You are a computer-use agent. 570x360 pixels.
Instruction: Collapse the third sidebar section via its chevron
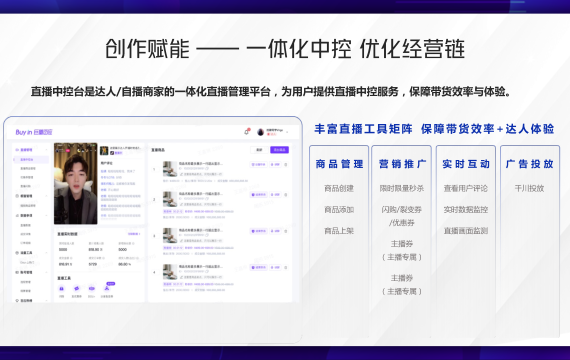[47, 216]
